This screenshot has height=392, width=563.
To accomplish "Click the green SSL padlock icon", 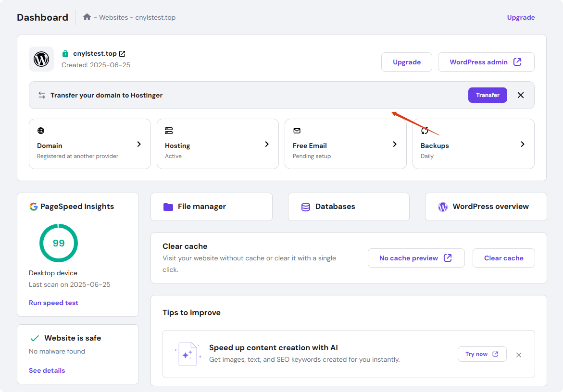I will click(65, 54).
